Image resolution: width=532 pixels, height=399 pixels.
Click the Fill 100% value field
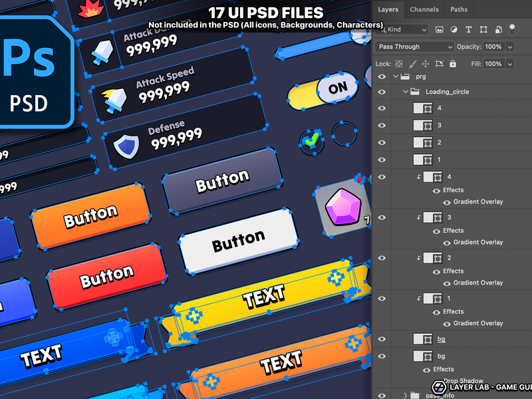pos(493,64)
